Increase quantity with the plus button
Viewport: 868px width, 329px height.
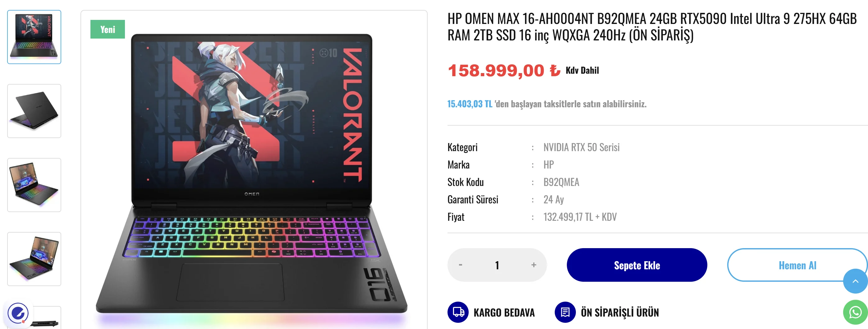[x=534, y=265]
